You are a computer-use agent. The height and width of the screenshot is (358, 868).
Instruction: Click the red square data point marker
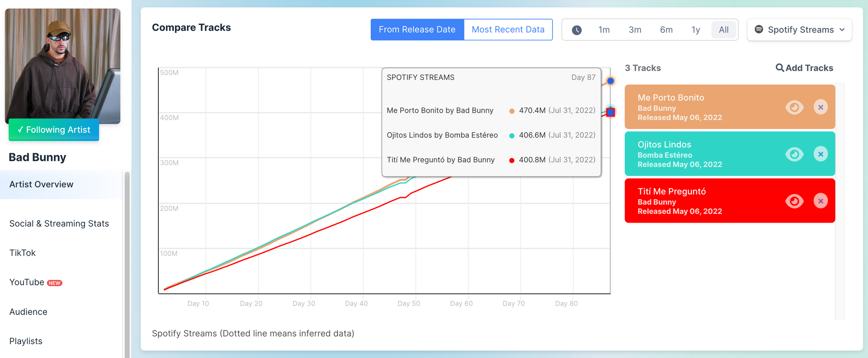[x=611, y=112]
